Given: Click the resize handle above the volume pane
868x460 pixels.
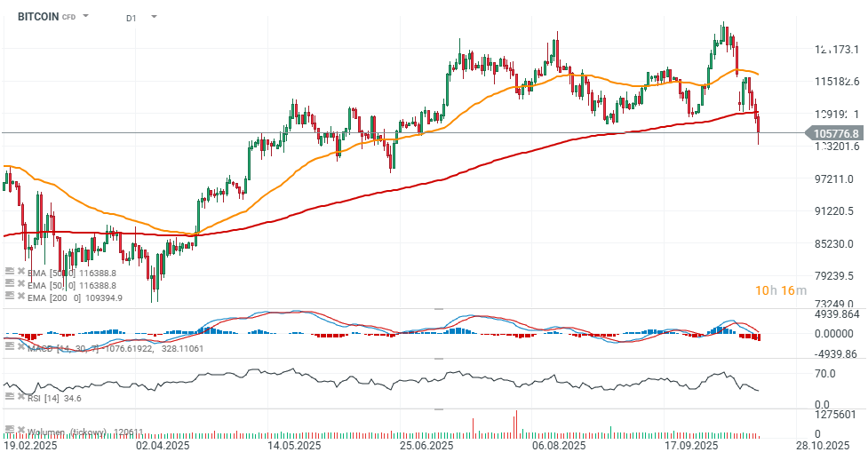Looking at the screenshot, I should (x=437, y=409).
